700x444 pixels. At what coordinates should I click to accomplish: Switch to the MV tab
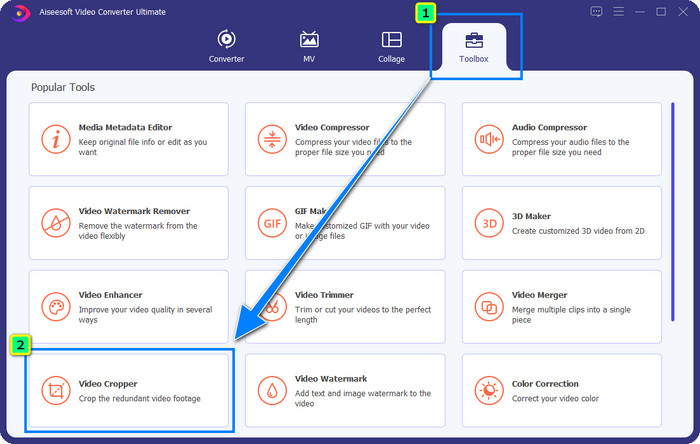309,46
